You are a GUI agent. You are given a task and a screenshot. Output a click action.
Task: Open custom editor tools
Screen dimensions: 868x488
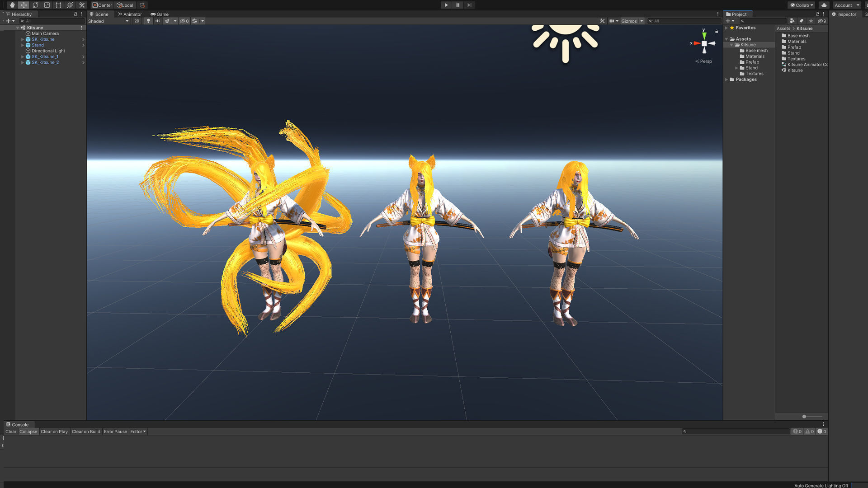click(82, 5)
